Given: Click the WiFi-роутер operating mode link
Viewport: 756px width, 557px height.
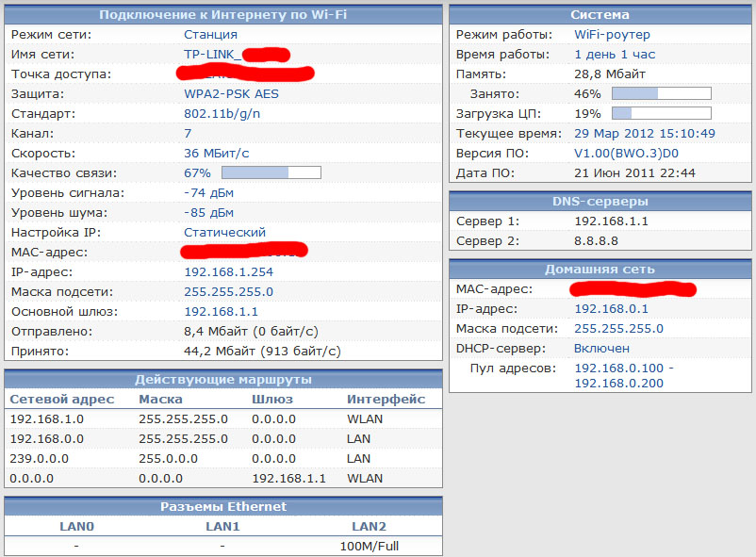Looking at the screenshot, I should (x=612, y=35).
